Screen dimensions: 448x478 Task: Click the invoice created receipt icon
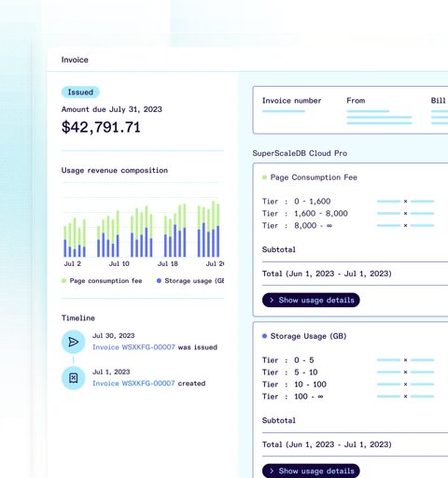coord(74,378)
